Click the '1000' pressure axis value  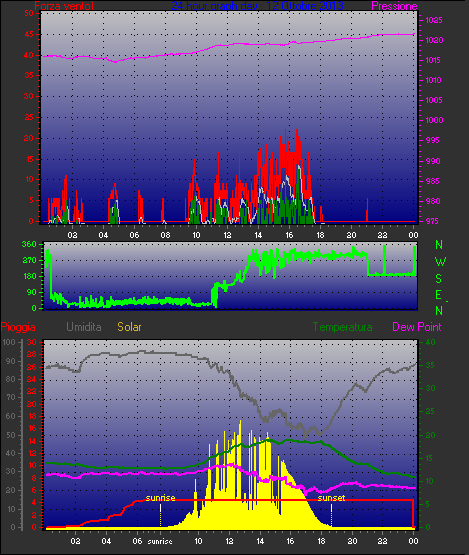(434, 120)
